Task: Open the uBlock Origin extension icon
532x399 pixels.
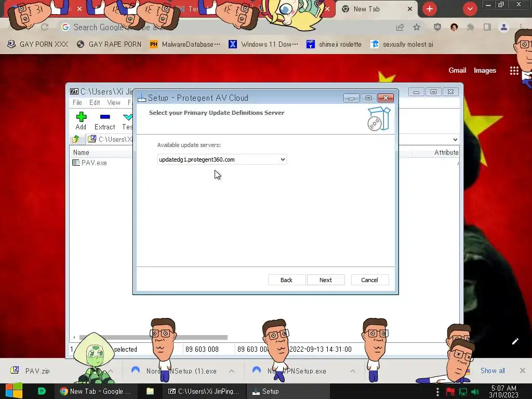Action: (437, 28)
